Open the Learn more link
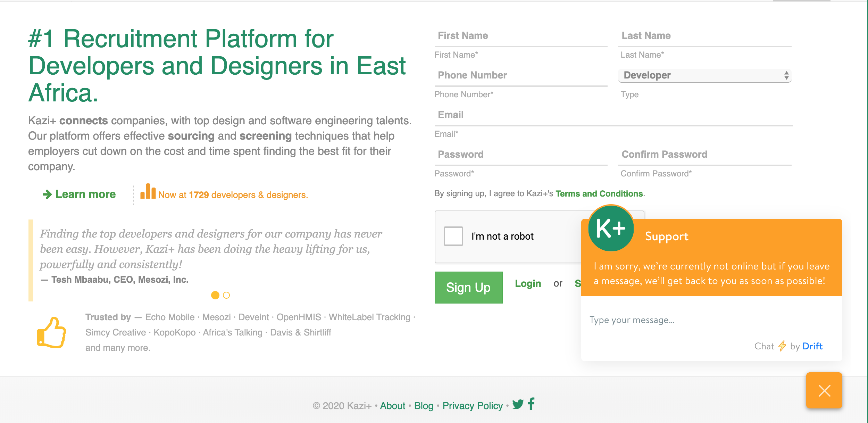 pos(79,194)
